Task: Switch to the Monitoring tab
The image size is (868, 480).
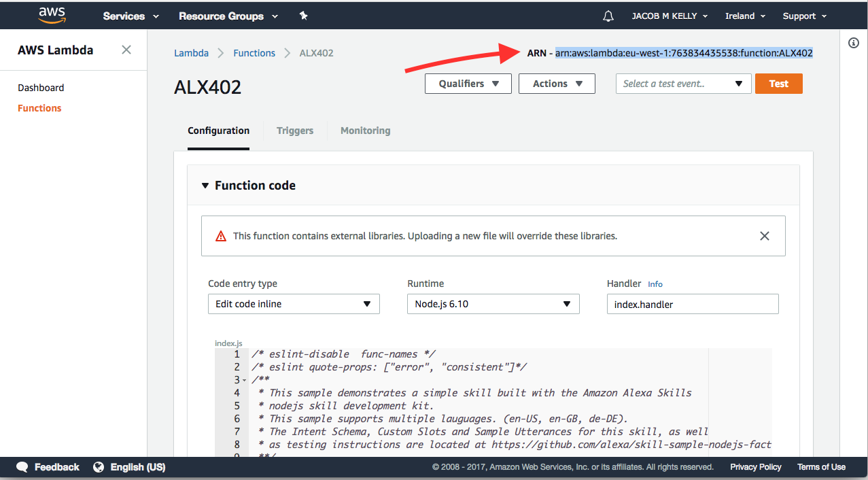Action: pyautogui.click(x=365, y=131)
